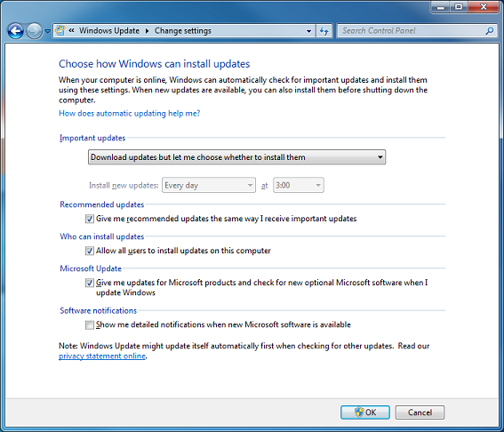This screenshot has height=432, width=504.
Task: Click the search magnifier icon
Action: 490,31
